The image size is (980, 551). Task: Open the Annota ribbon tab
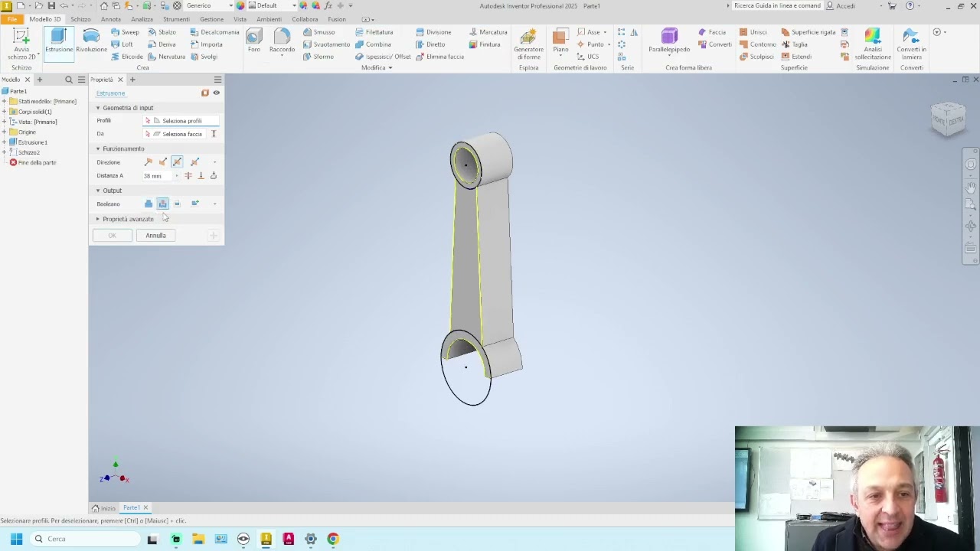(x=111, y=19)
